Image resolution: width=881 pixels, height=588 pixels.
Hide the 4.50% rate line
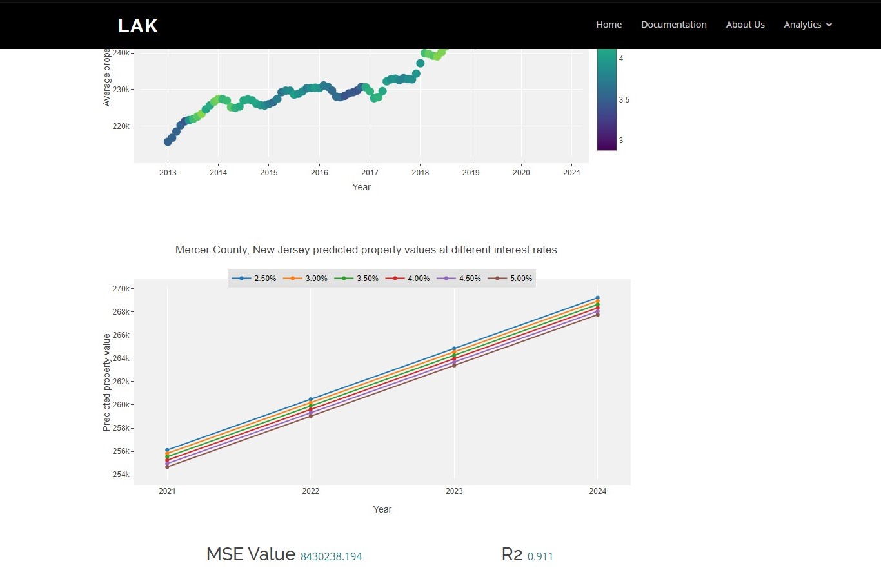tap(459, 279)
